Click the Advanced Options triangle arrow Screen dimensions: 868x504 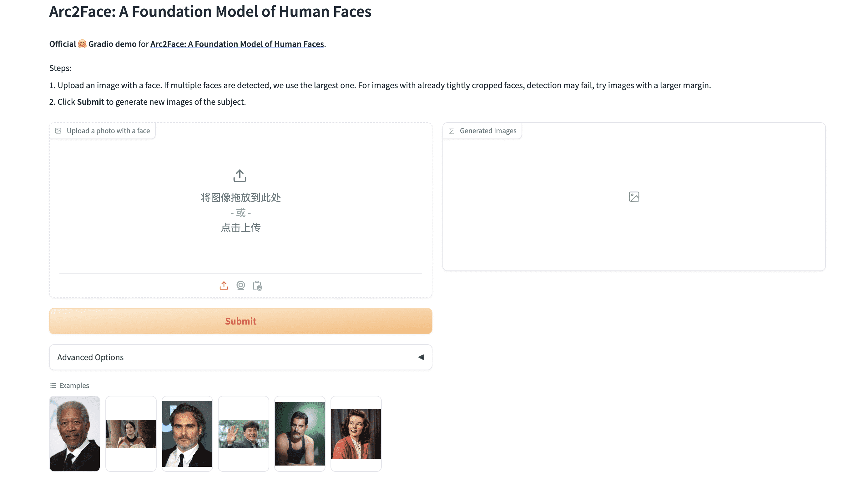tap(421, 357)
